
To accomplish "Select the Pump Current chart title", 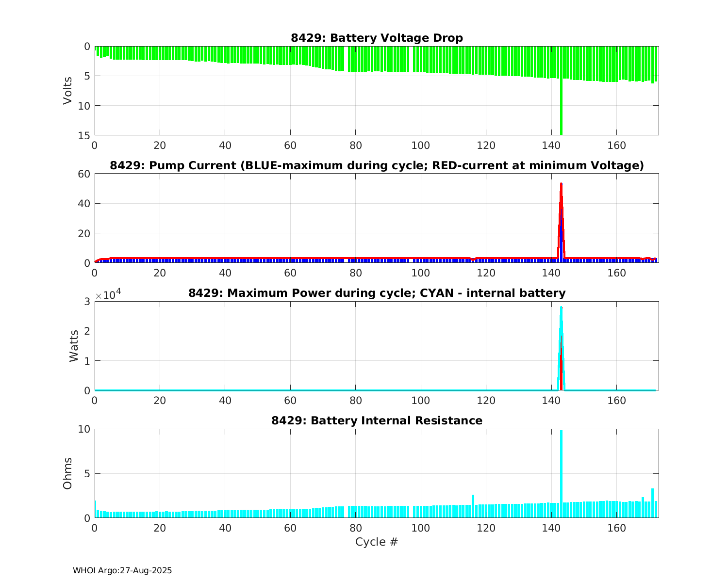I will [x=377, y=165].
